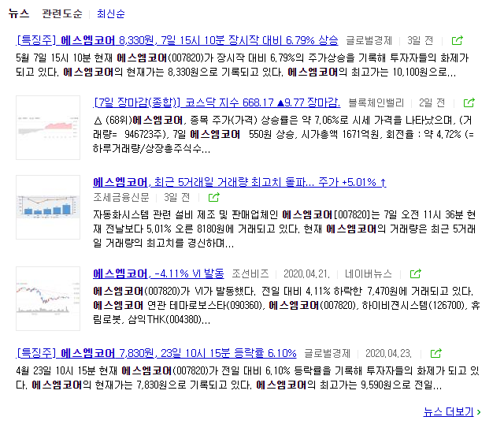Viewport: 504px width, 424px height.
Task: Click 글로벌경제 source beside 2020.04.23.
Action: pos(328,353)
